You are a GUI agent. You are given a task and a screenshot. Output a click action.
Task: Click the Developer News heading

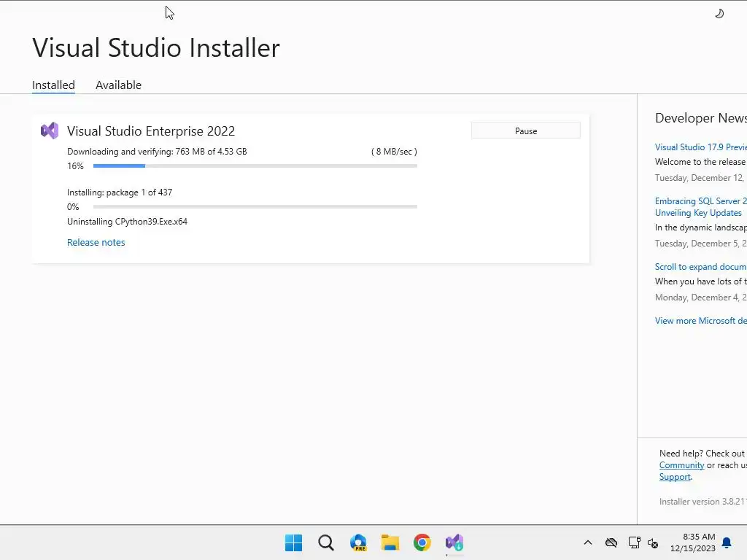(x=701, y=118)
